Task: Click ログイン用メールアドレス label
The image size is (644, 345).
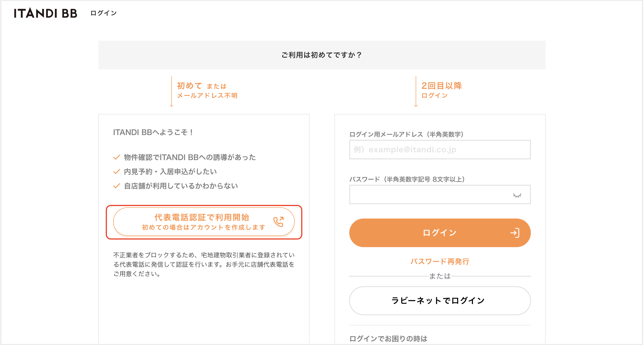Action: (x=407, y=135)
